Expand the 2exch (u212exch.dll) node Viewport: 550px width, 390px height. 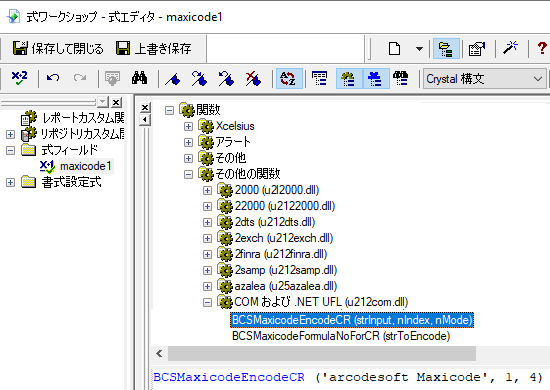207,238
